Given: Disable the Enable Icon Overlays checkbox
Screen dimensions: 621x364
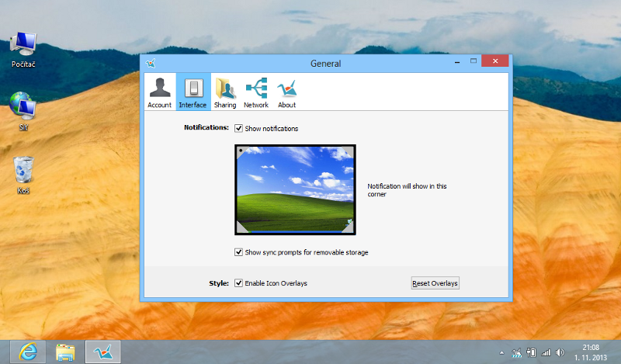Looking at the screenshot, I should coord(238,283).
